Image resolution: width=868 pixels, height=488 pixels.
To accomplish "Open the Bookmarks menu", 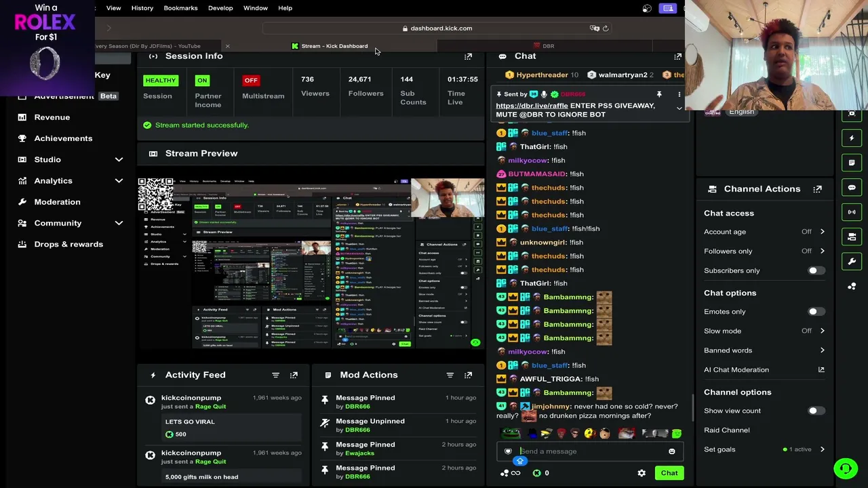I will coord(180,8).
